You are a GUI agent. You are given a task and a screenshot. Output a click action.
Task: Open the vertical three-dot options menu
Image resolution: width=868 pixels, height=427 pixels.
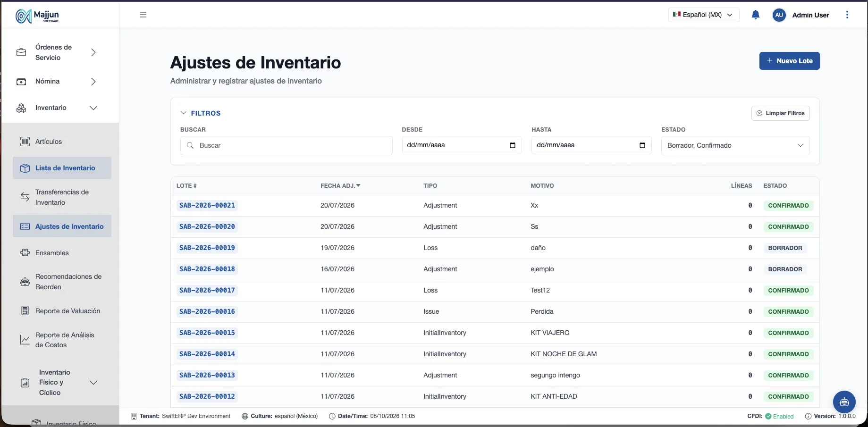coord(847,15)
